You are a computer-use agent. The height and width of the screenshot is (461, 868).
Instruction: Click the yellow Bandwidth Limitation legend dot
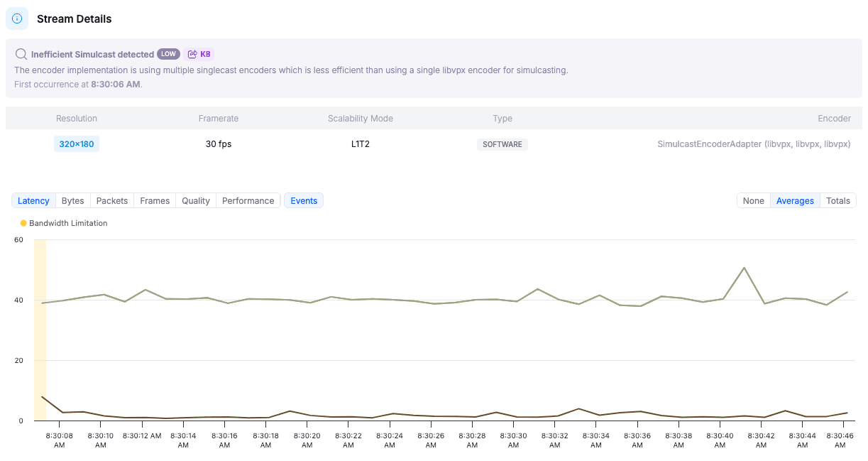23,223
